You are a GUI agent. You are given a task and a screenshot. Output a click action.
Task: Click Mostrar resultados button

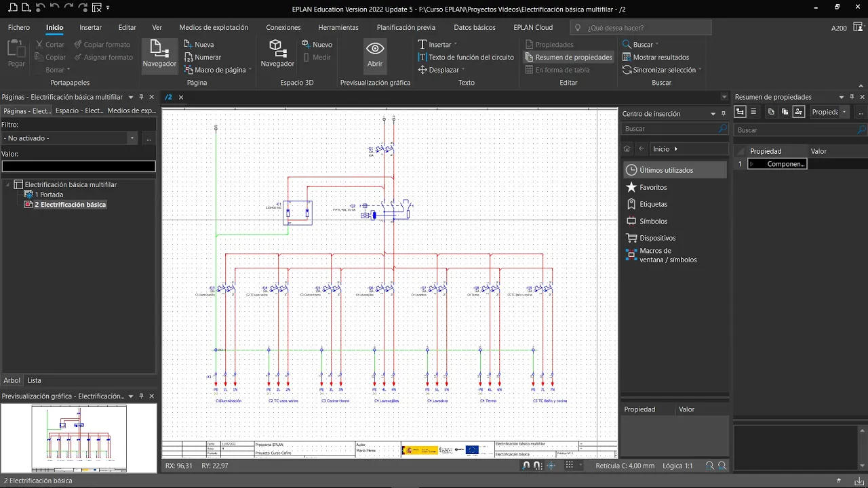coord(655,58)
